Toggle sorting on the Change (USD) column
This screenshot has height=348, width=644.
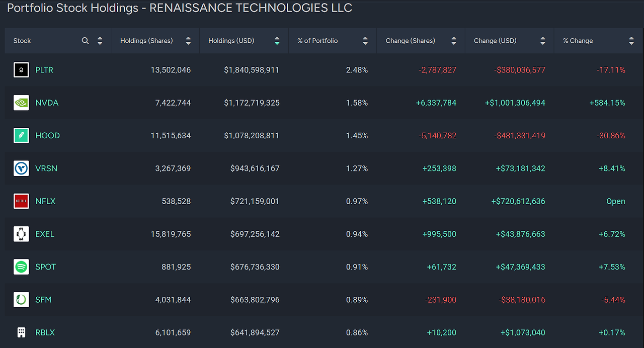[542, 40]
